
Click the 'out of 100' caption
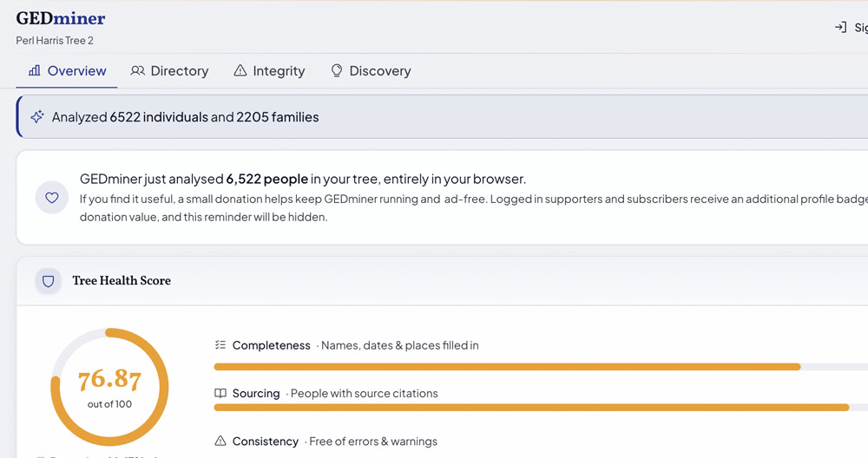point(109,404)
